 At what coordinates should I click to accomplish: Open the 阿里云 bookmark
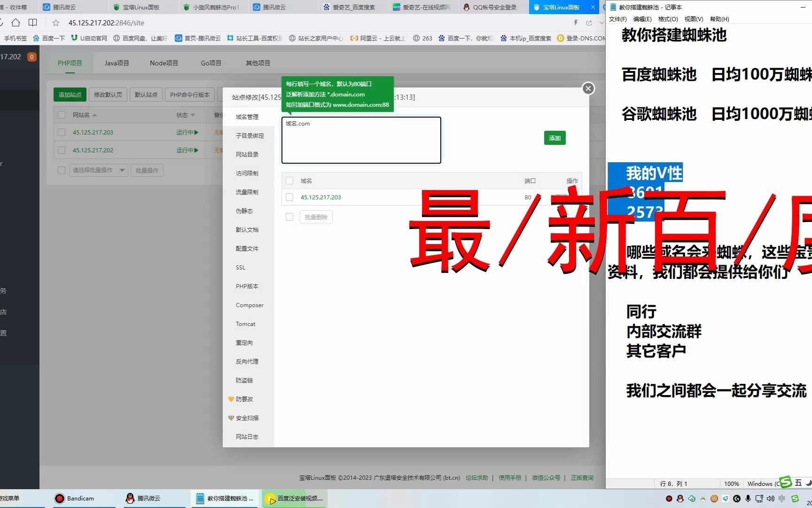point(378,38)
